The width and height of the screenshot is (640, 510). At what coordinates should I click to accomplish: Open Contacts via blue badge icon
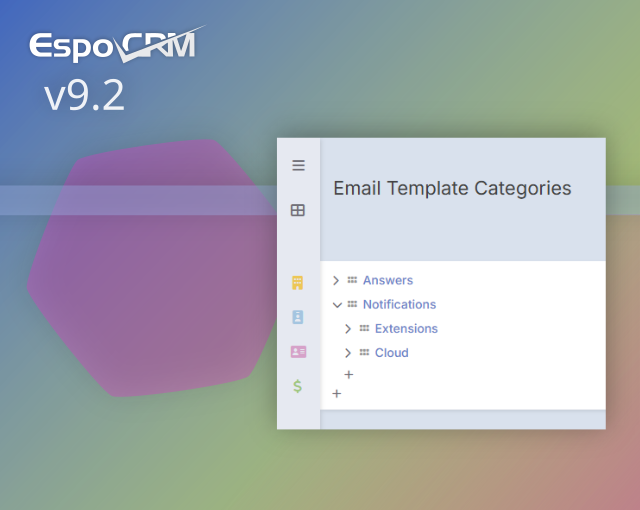click(298, 317)
